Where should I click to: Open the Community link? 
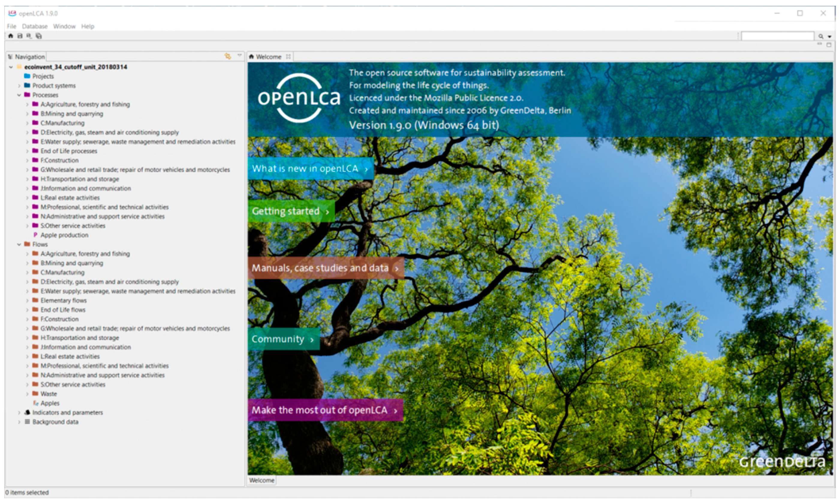284,339
